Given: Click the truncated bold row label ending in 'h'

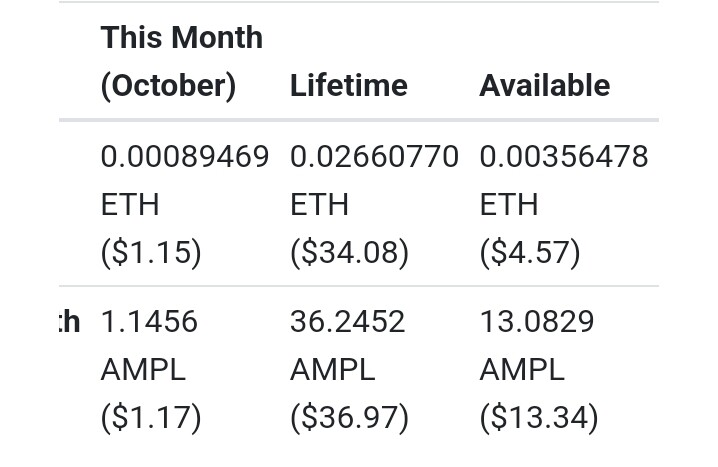Looking at the screenshot, I should [x=70, y=321].
